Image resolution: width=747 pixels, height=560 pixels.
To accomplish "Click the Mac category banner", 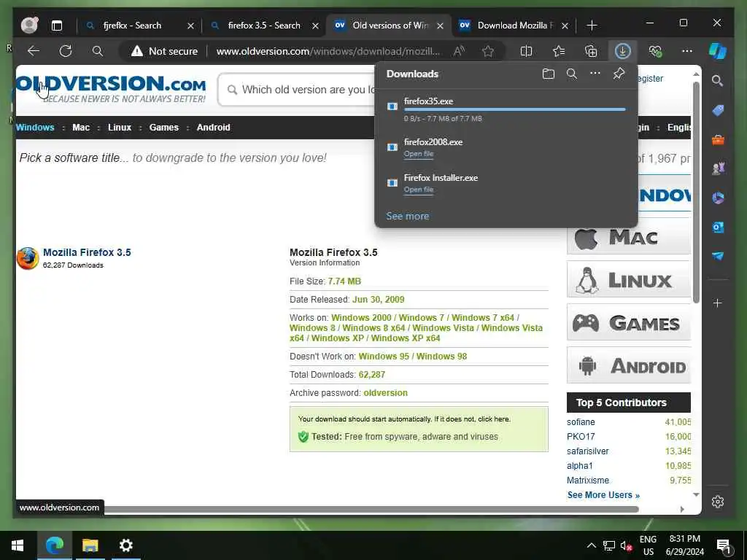I will [x=628, y=237].
